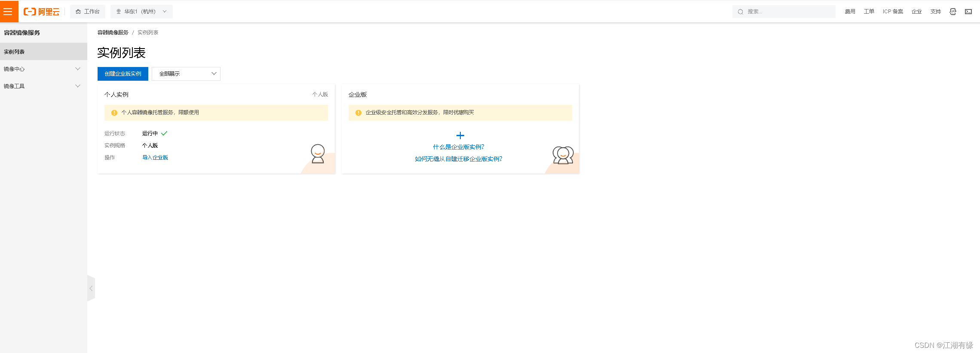Click the 个人版 label on personal card

(320, 94)
